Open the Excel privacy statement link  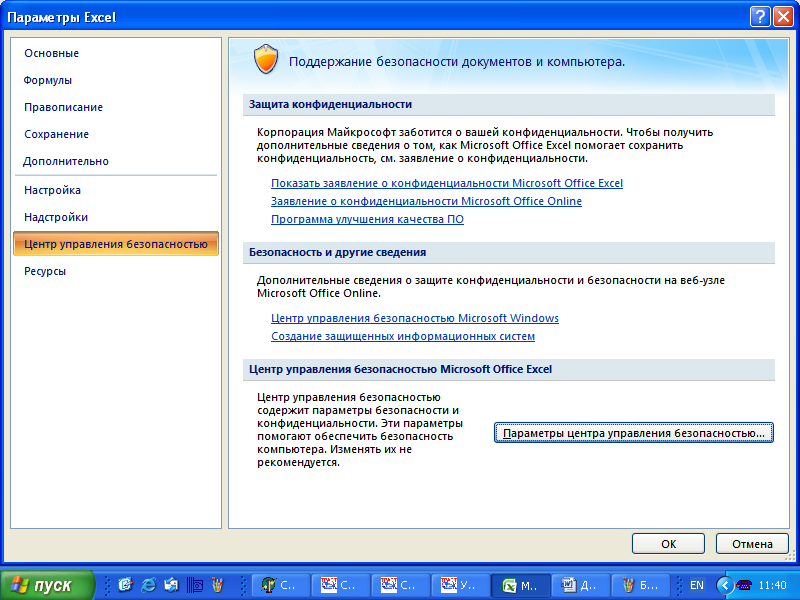click(x=446, y=183)
